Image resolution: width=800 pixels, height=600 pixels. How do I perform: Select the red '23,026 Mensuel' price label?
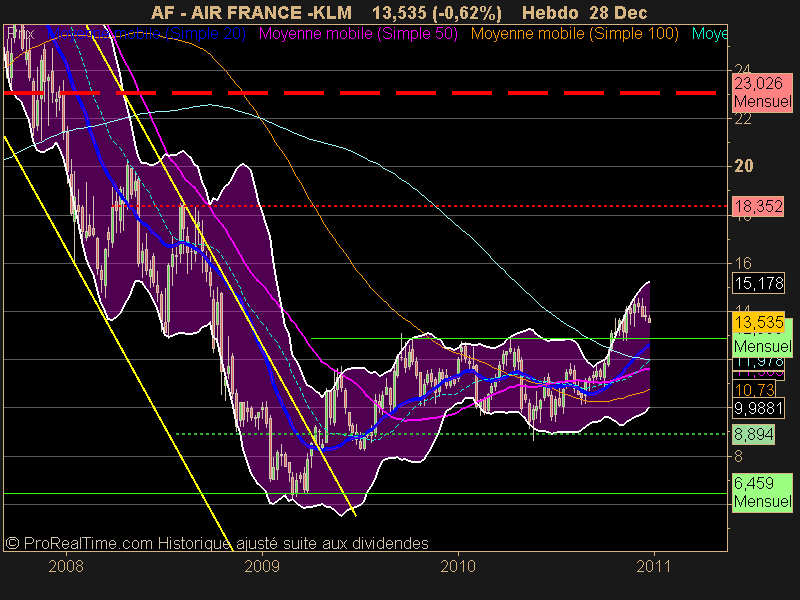[x=762, y=92]
